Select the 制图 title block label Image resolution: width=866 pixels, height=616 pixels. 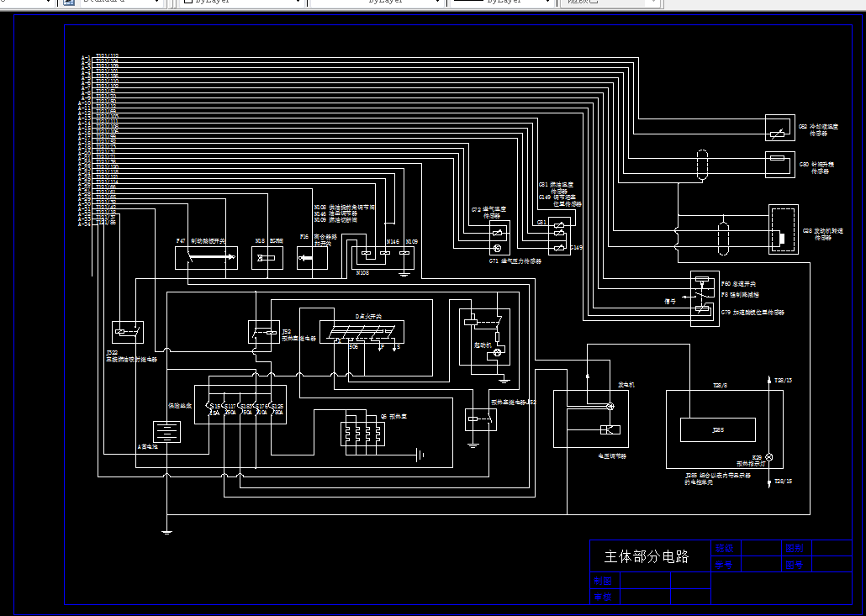pyautogui.click(x=603, y=581)
